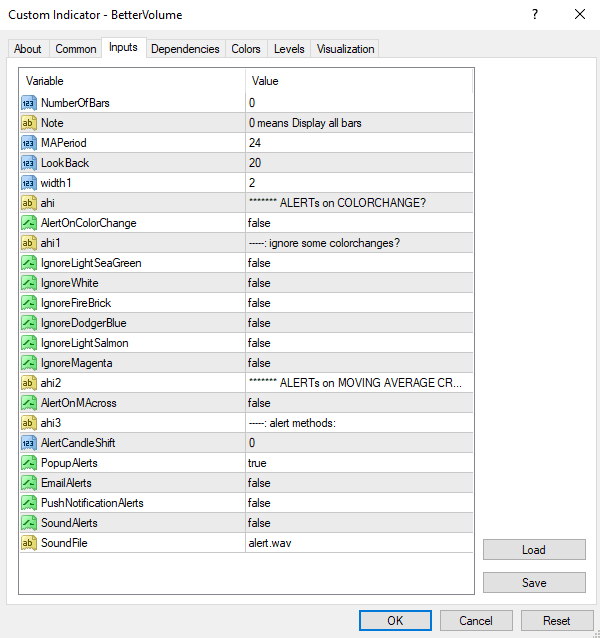Open the Dependencies tab
The height and width of the screenshot is (638, 600).
click(x=185, y=49)
